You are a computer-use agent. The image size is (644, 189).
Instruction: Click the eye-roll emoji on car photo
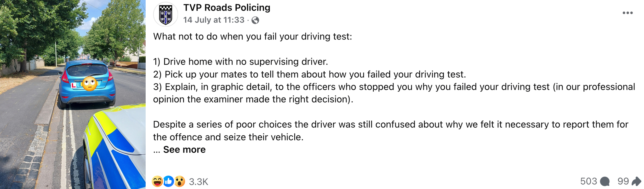tap(89, 84)
